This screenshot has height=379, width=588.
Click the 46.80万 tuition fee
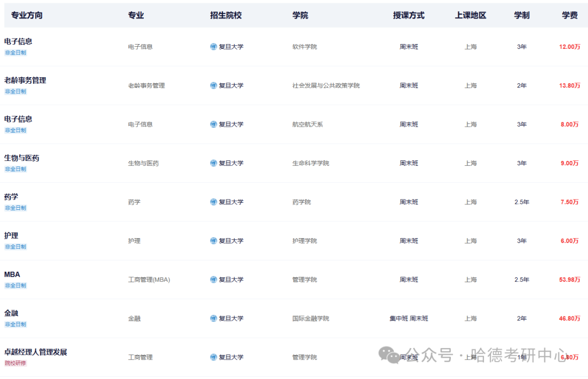569,319
